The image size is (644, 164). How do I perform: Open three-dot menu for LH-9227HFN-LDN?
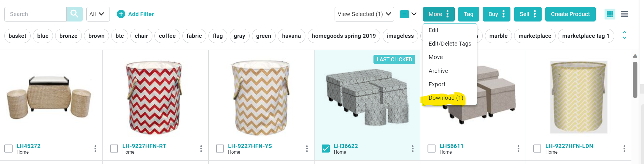(x=624, y=149)
